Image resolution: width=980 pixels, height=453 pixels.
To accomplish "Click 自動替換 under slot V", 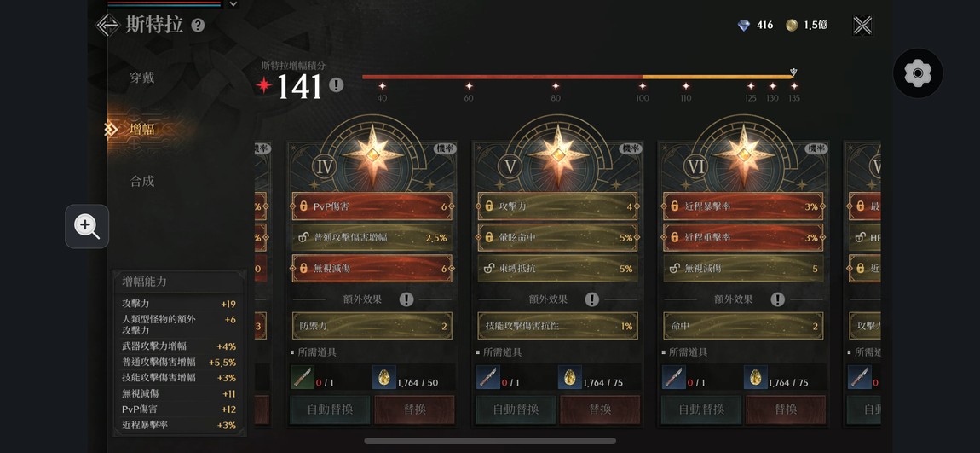I will click(x=516, y=409).
